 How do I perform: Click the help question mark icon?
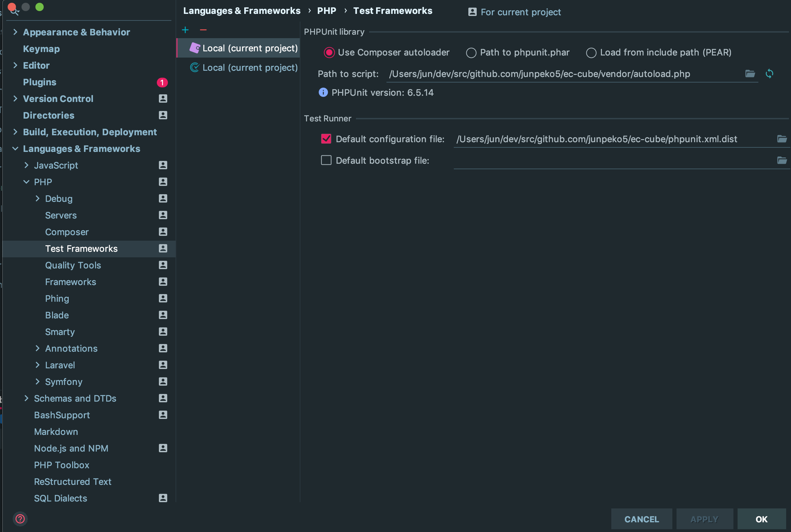click(20, 519)
